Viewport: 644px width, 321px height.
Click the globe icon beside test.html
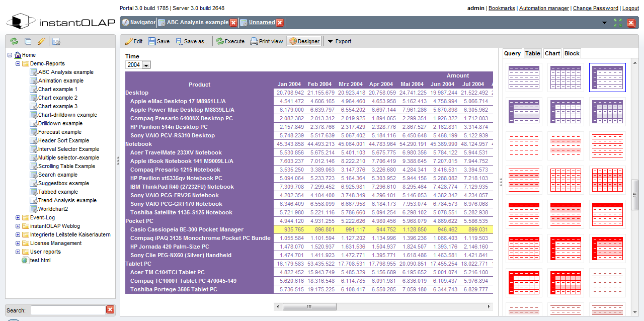click(26, 260)
